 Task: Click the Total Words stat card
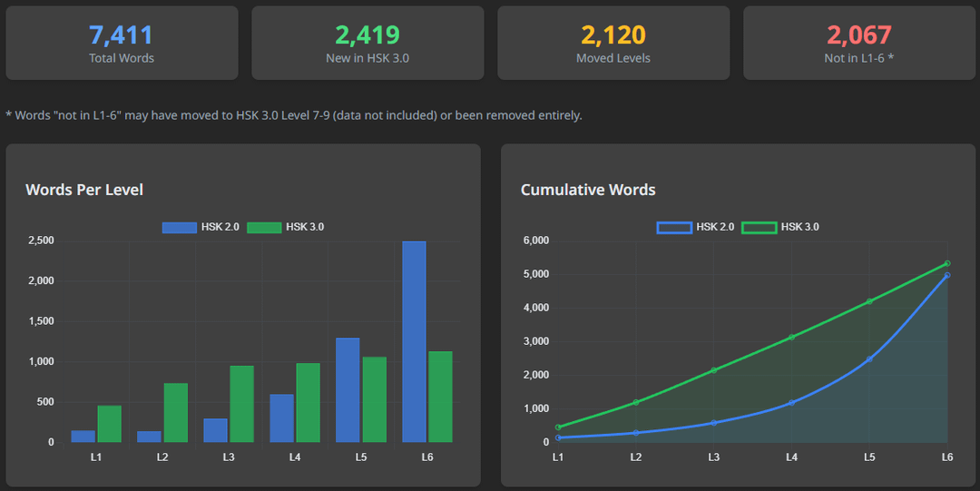click(x=122, y=44)
